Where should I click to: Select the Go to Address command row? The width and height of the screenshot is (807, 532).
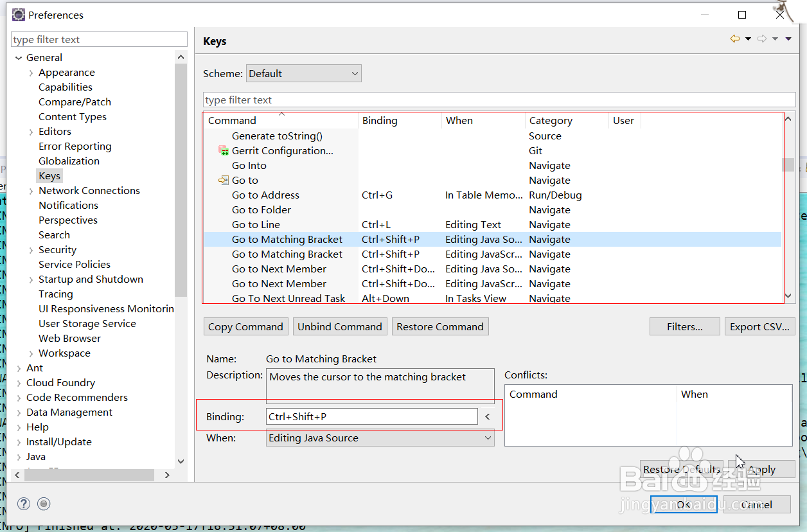point(493,195)
